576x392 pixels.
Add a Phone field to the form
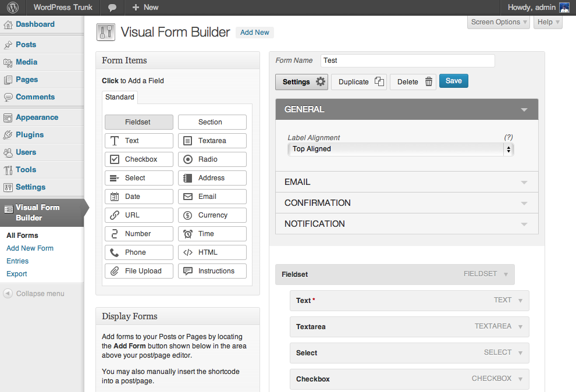tap(139, 252)
